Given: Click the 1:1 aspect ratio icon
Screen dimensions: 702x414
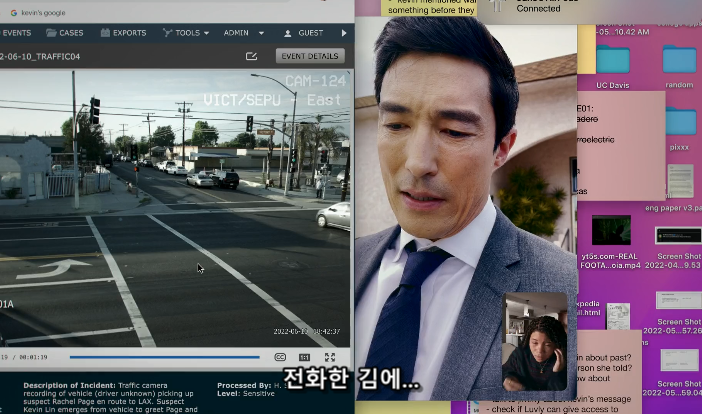Looking at the screenshot, I should (304, 357).
